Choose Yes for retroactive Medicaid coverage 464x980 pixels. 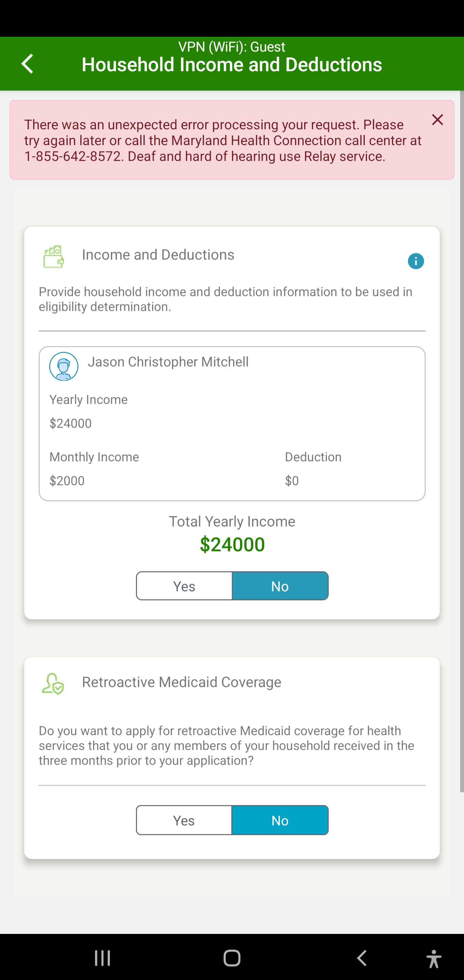[x=184, y=820]
